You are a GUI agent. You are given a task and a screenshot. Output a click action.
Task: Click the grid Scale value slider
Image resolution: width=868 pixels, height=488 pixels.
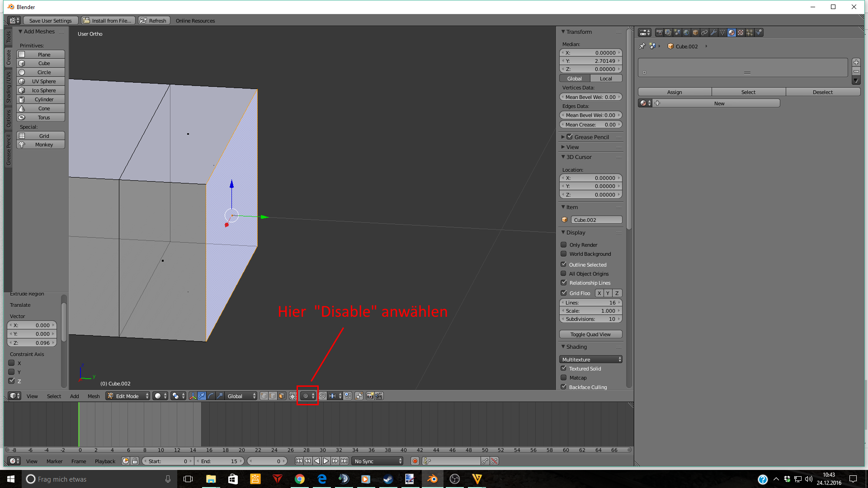pos(590,311)
